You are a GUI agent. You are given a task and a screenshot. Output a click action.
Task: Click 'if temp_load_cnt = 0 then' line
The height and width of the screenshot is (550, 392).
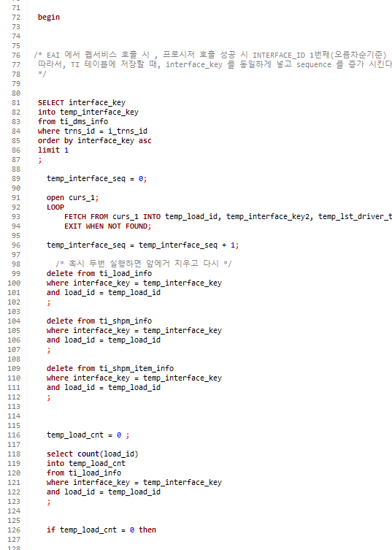[101, 530]
